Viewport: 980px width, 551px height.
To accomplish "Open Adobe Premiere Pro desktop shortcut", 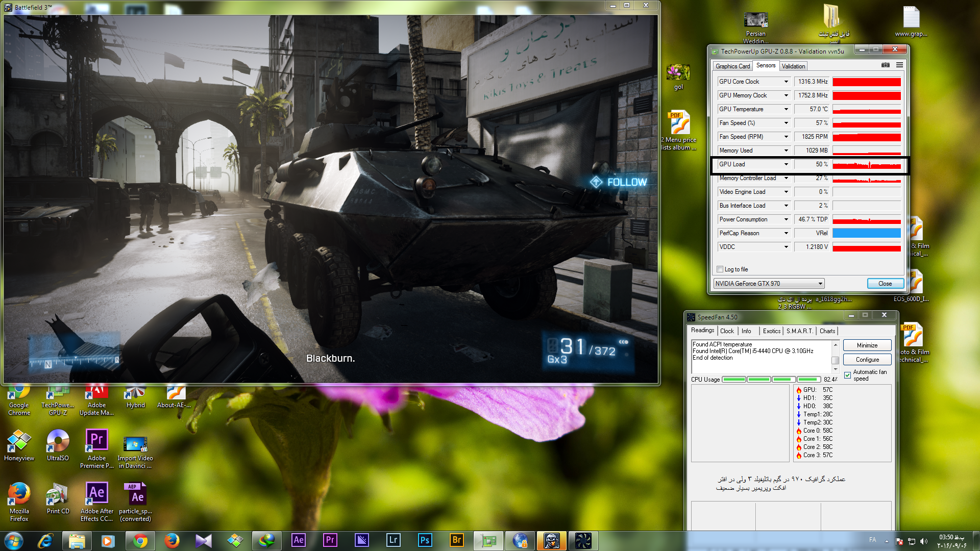I will pos(96,449).
